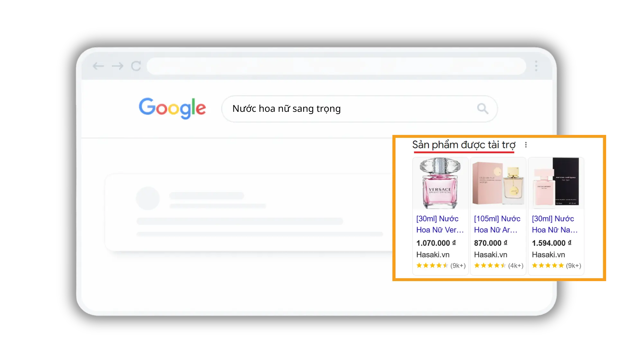The height and width of the screenshot is (364, 618).
Task: Click the search magnifier icon
Action: pyautogui.click(x=482, y=109)
